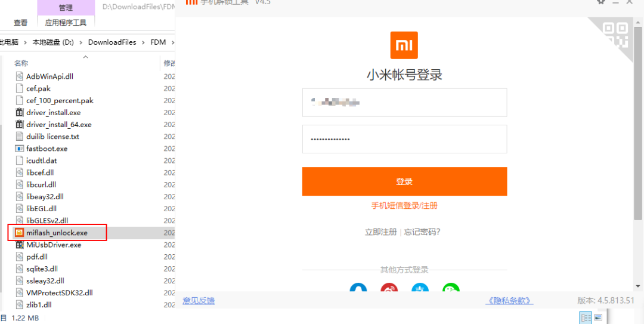Go to 本地磁盘 (D:) in address bar
This screenshot has width=644, height=324.
tap(53, 42)
